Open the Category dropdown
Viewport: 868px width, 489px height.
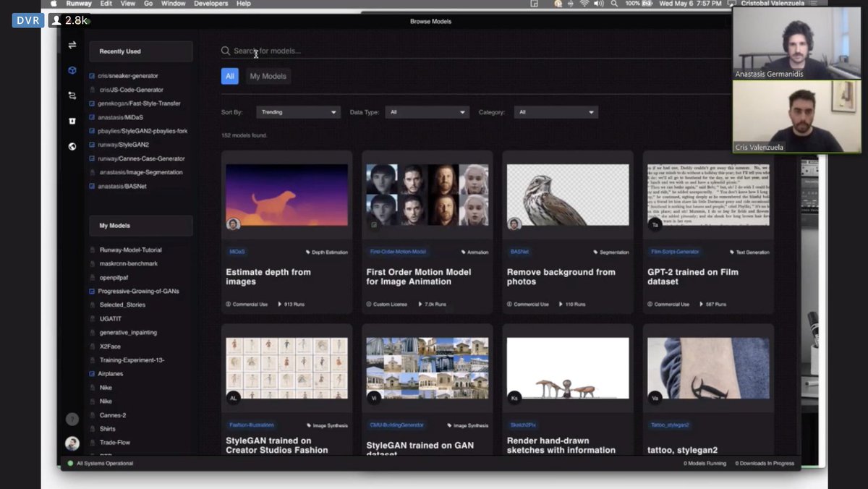[556, 112]
